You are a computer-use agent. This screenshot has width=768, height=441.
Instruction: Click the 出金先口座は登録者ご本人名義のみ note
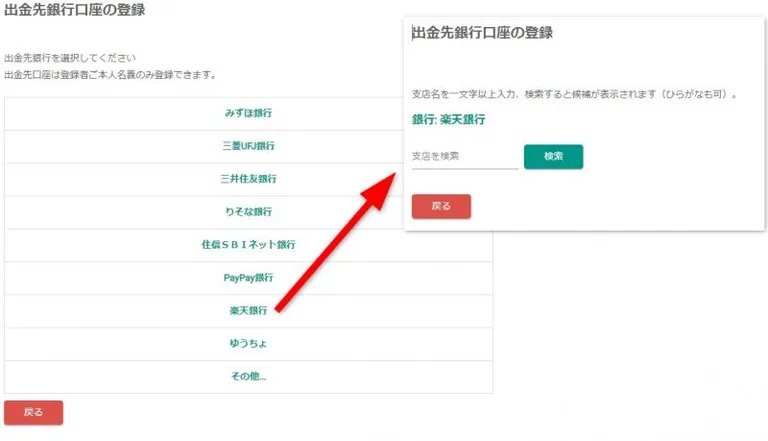[110, 75]
